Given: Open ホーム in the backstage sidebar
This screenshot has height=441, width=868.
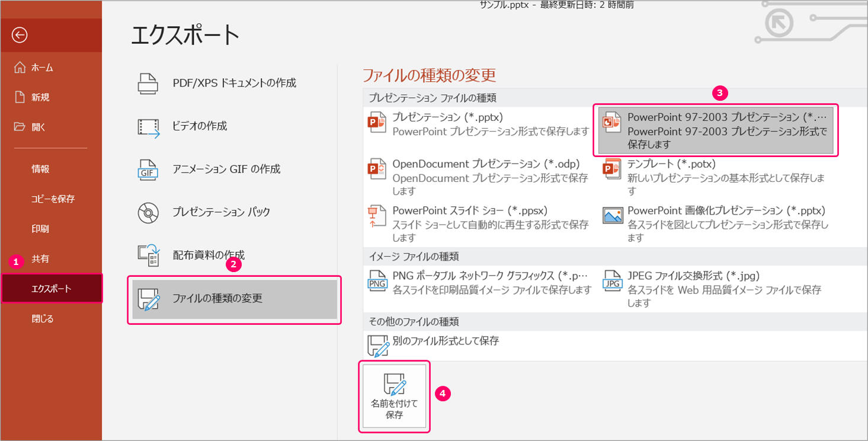Looking at the screenshot, I should tap(51, 68).
